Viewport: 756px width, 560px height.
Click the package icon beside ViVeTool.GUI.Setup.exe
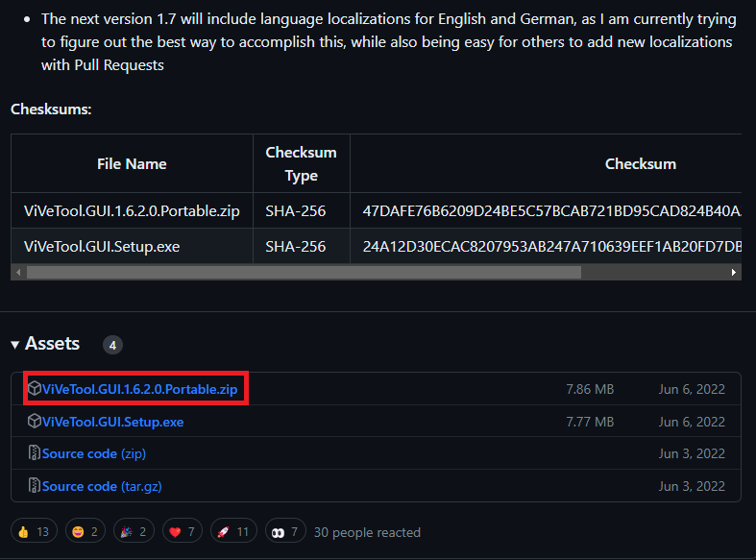click(35, 422)
